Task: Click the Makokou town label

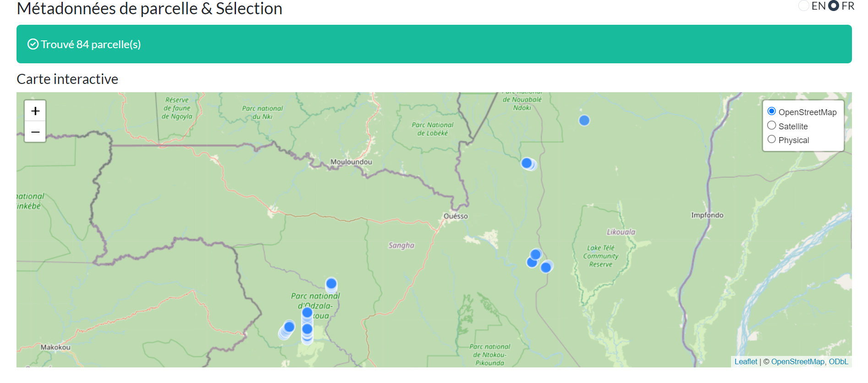Action: tap(55, 347)
